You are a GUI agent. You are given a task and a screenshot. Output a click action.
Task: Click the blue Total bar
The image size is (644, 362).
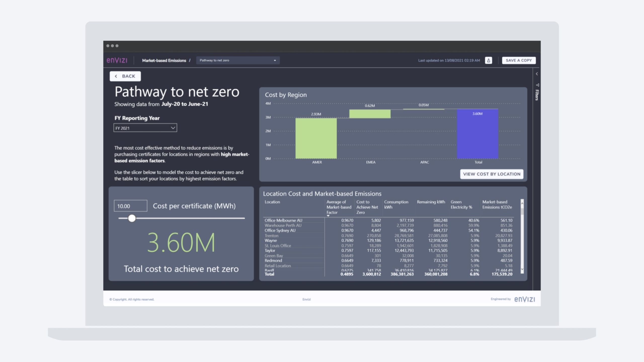(477, 134)
